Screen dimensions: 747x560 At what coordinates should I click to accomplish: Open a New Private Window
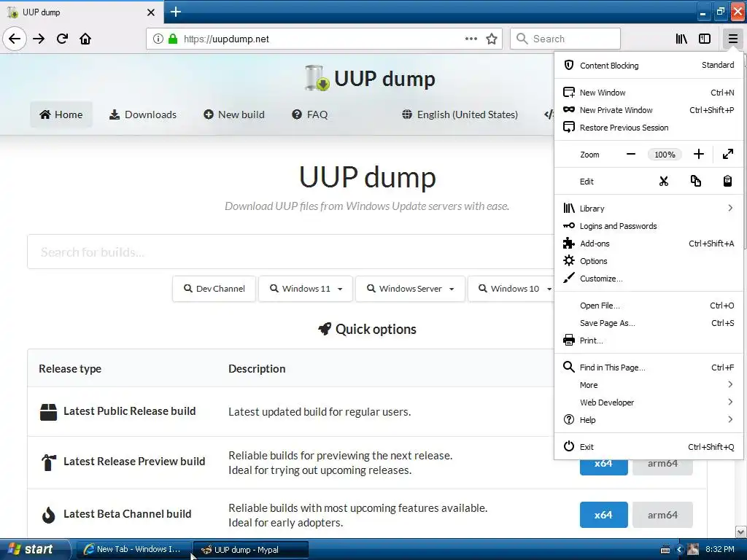click(x=649, y=110)
